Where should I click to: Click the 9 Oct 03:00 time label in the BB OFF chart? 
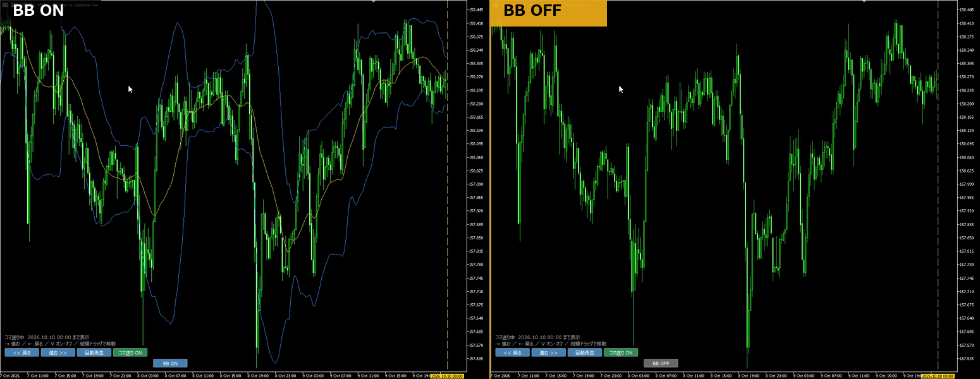coord(804,376)
